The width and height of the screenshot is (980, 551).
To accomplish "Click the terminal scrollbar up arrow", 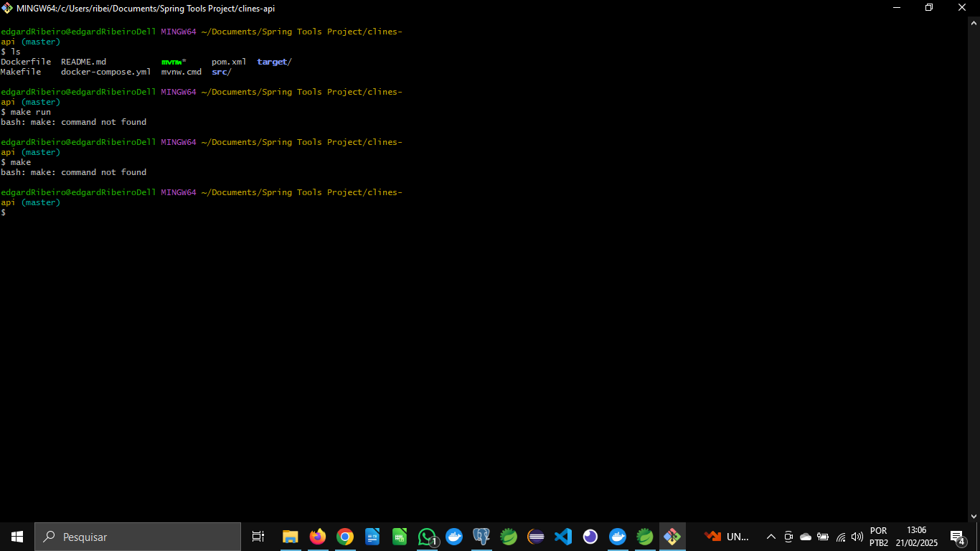I will 974,22.
